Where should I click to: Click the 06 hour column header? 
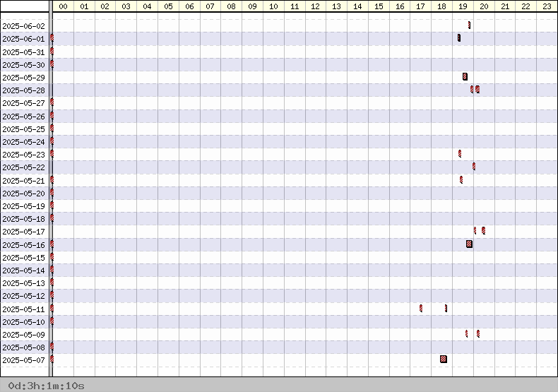pos(190,6)
